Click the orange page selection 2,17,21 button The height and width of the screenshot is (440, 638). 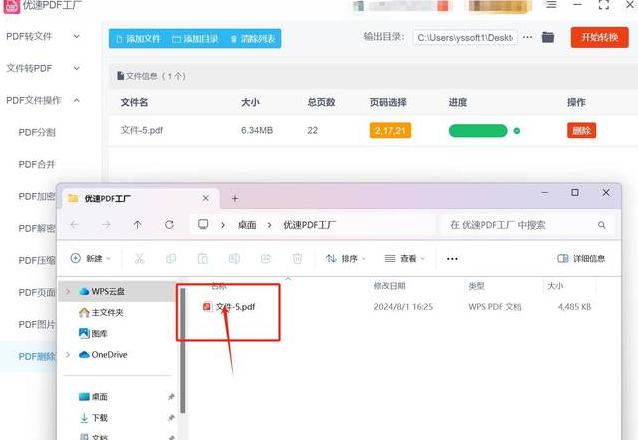pyautogui.click(x=390, y=131)
